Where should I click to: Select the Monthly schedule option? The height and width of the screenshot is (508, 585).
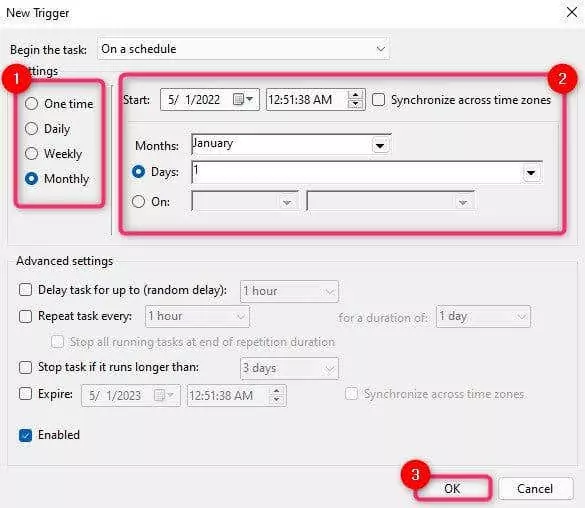coord(31,179)
